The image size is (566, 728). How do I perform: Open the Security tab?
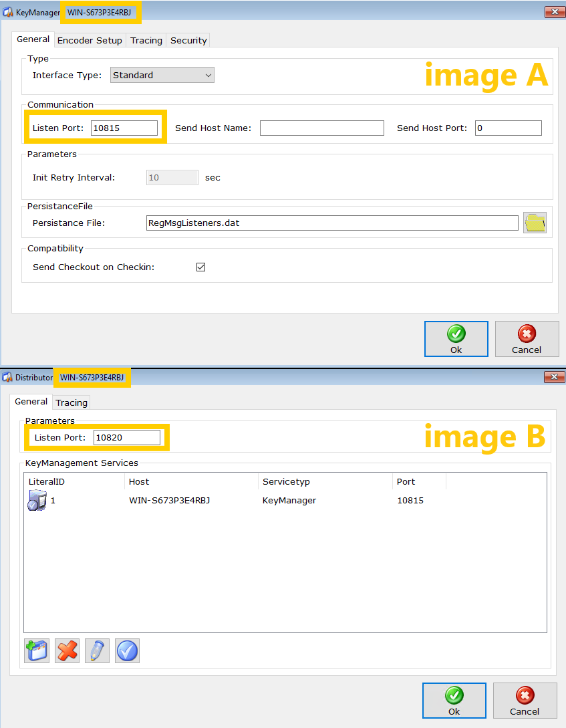pos(188,40)
